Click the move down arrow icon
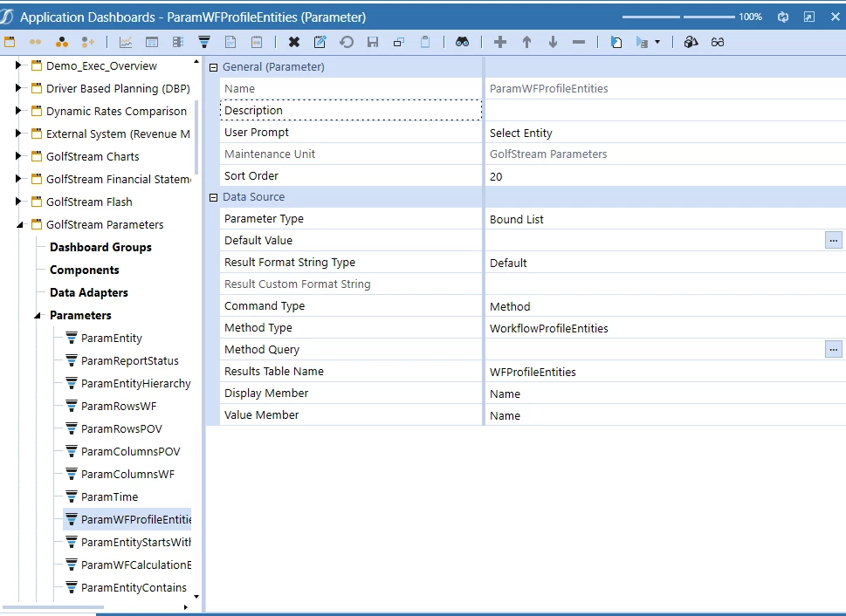Viewport: 846px width, 616px height. pos(553,42)
